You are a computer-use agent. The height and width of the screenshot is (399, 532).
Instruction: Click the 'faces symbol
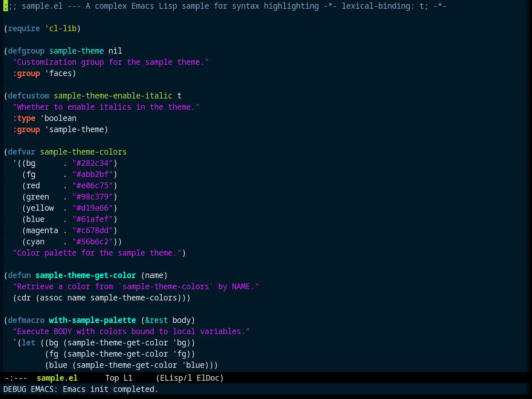(x=58, y=73)
